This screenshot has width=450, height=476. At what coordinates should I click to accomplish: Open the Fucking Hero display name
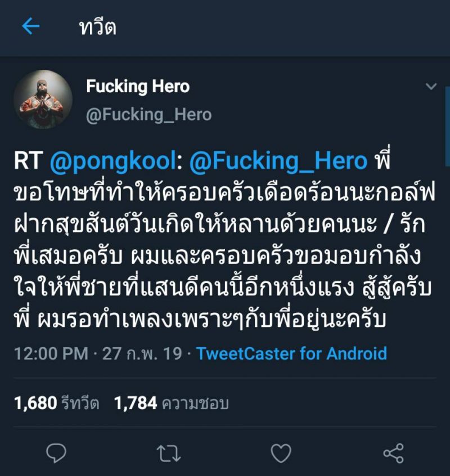click(x=138, y=87)
